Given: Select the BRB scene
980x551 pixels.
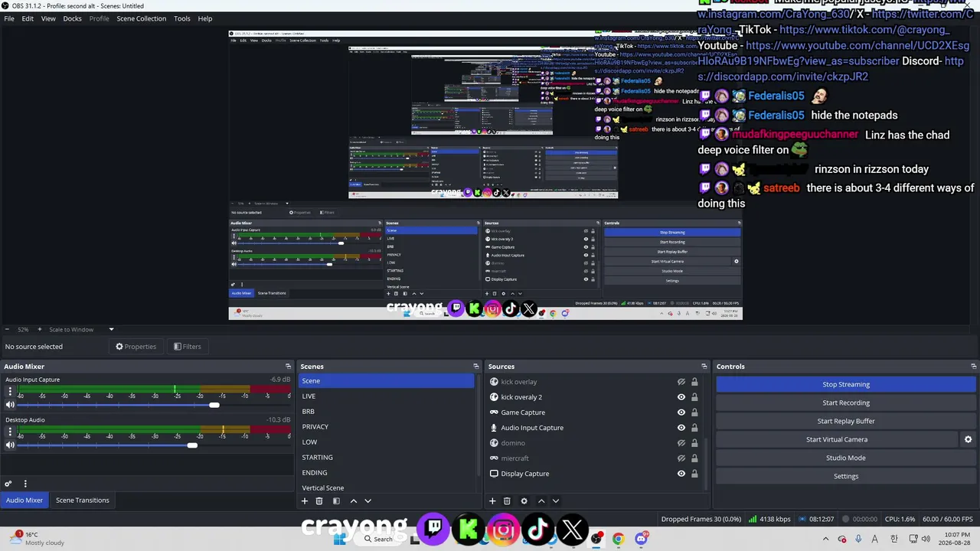Looking at the screenshot, I should click(x=387, y=412).
